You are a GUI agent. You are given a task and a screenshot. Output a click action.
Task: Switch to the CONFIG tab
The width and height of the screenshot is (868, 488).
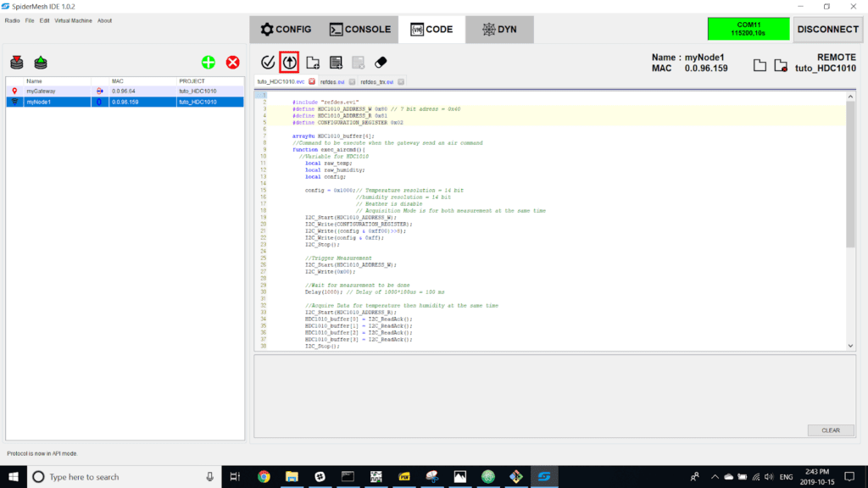pos(286,30)
